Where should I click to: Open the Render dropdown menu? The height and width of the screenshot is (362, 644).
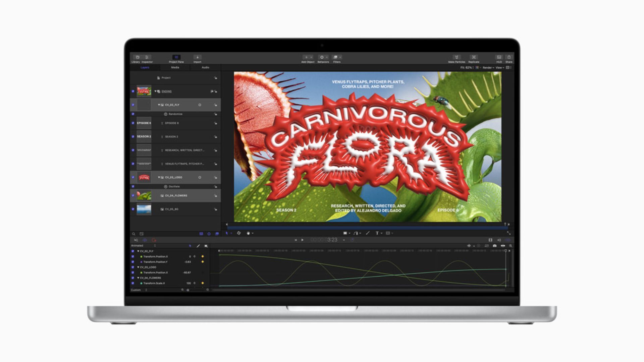tap(488, 68)
